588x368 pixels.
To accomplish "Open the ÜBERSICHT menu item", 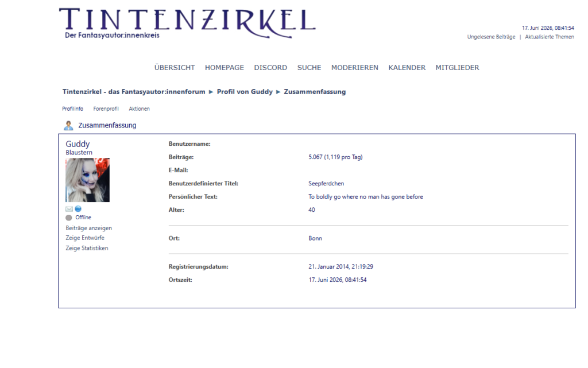I will click(x=175, y=67).
